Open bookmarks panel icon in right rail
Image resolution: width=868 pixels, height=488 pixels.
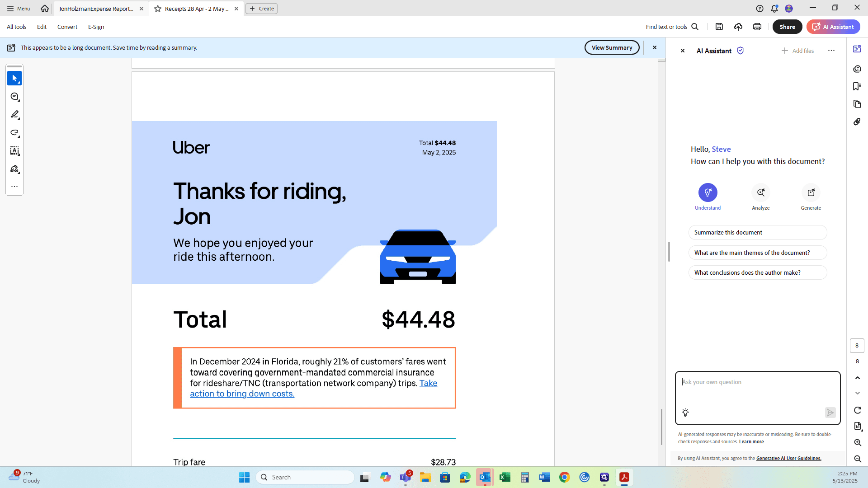tap(857, 86)
